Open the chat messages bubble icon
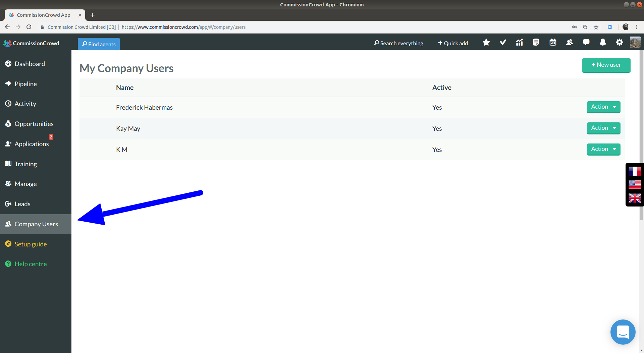The height and width of the screenshot is (353, 644). pyautogui.click(x=586, y=43)
